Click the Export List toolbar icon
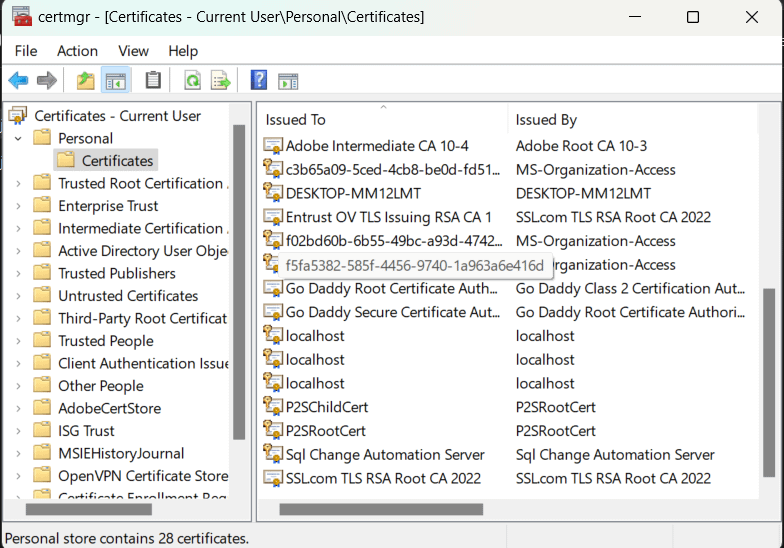The image size is (784, 548). pos(220,81)
